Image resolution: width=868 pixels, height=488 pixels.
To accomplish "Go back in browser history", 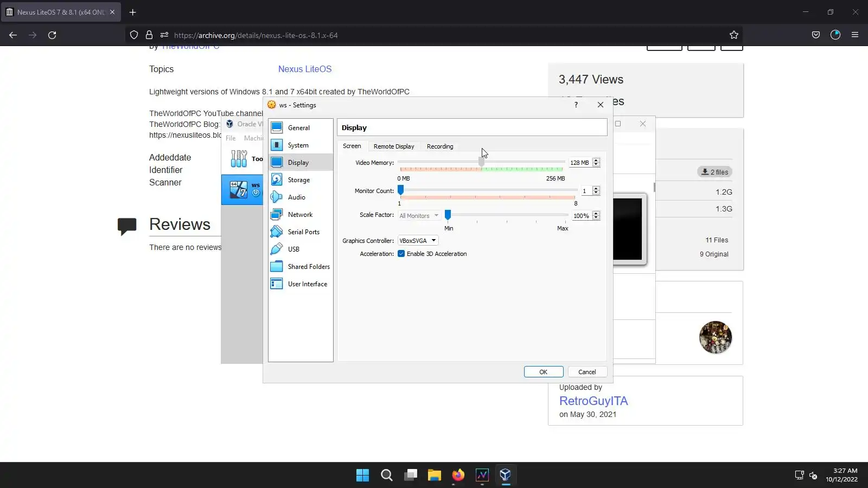I will pyautogui.click(x=13, y=35).
